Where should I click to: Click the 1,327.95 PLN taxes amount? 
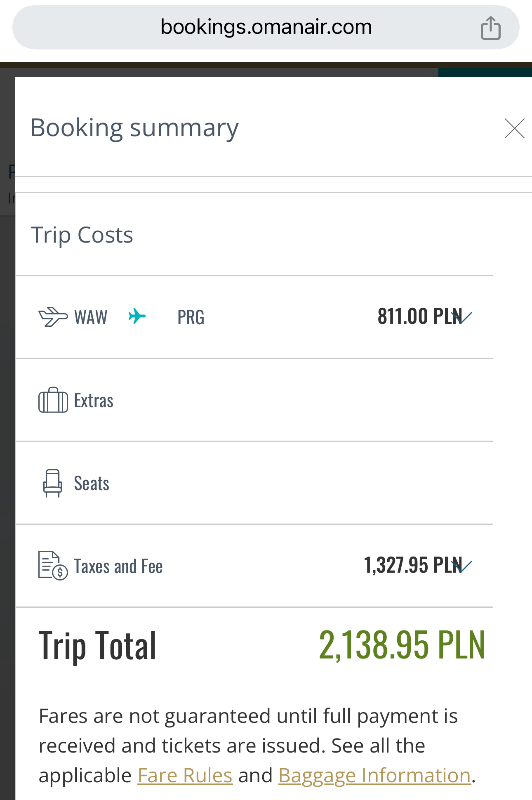coord(413,565)
